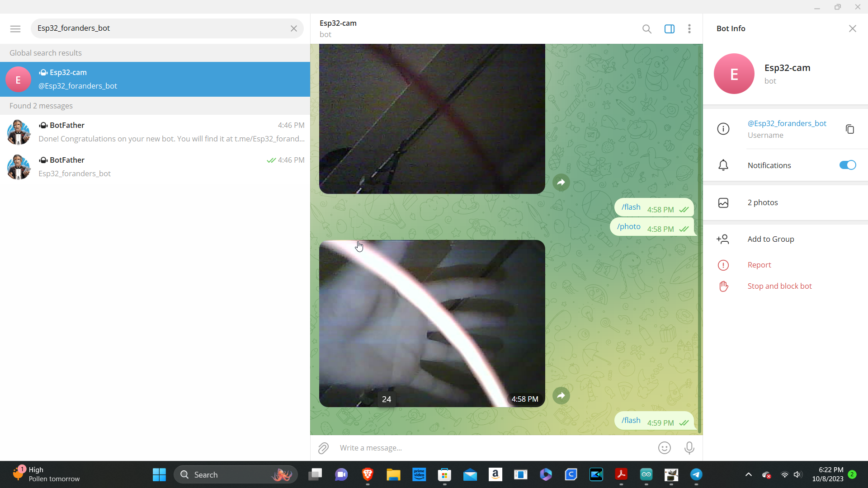Forward the hand photo message
Screen dimensions: 868x488
pos(561,396)
